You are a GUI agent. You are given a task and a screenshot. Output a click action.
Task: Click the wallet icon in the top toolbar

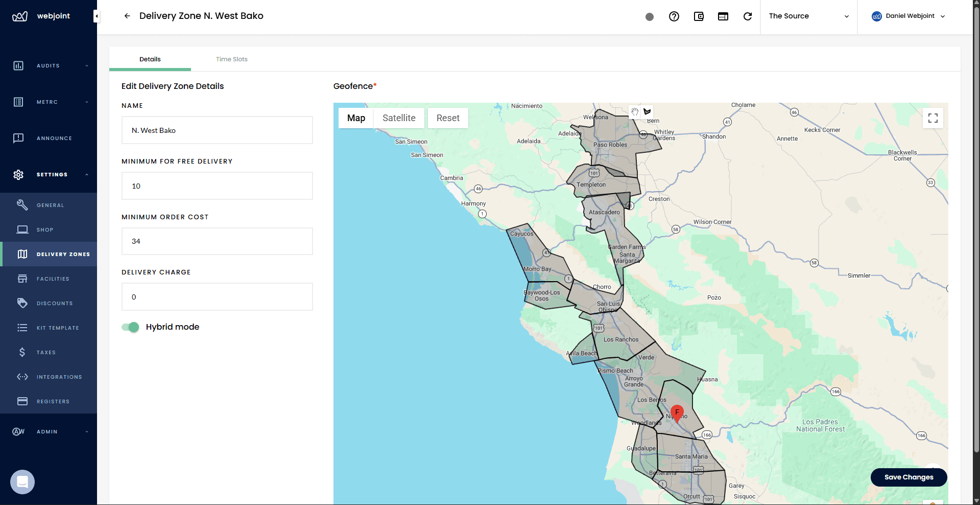(699, 16)
